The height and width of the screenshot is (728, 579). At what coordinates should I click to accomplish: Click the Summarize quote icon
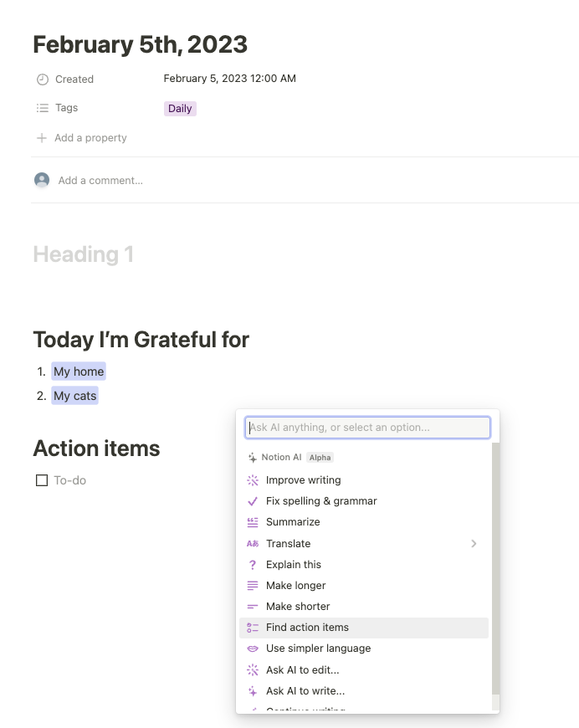[253, 522]
